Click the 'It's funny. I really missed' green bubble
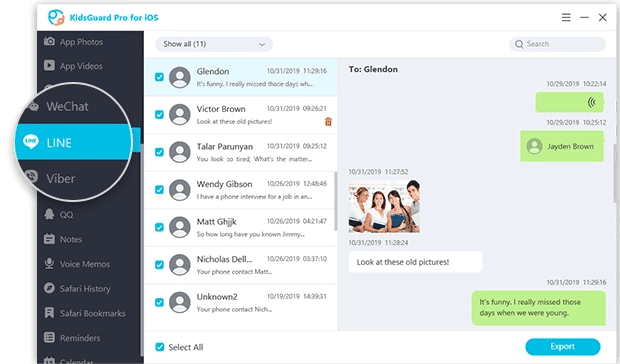The width and height of the screenshot is (620, 364). click(x=538, y=308)
